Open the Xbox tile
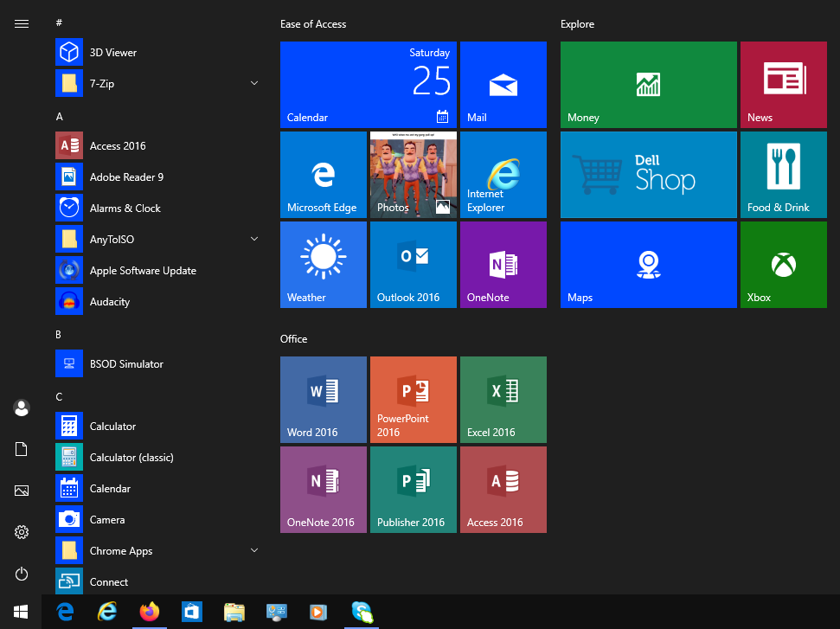Image resolution: width=840 pixels, height=629 pixels. 783,264
